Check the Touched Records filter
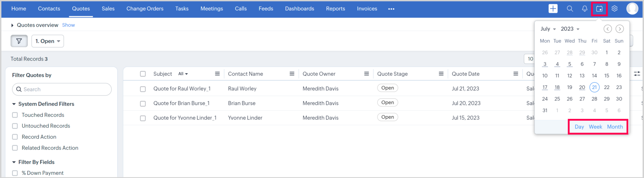The image size is (644, 178). coord(15,115)
